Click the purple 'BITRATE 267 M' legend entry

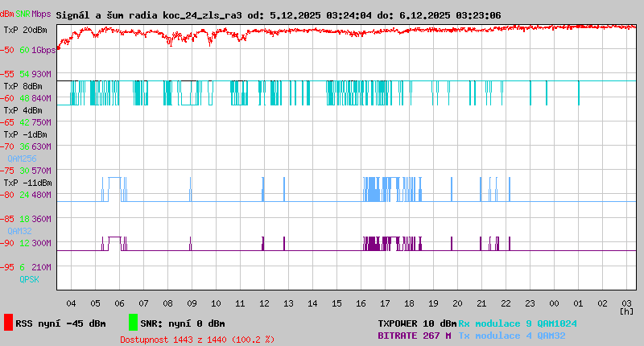pos(415,336)
